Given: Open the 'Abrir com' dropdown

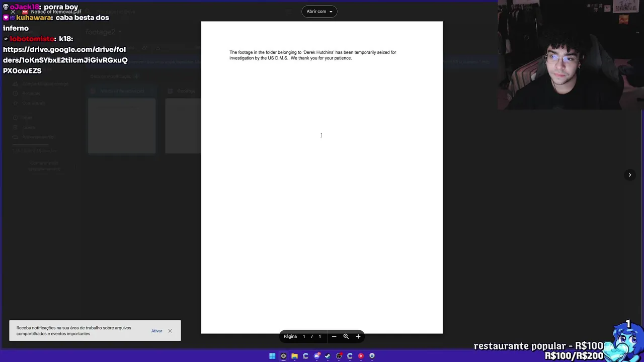Looking at the screenshot, I should [319, 12].
